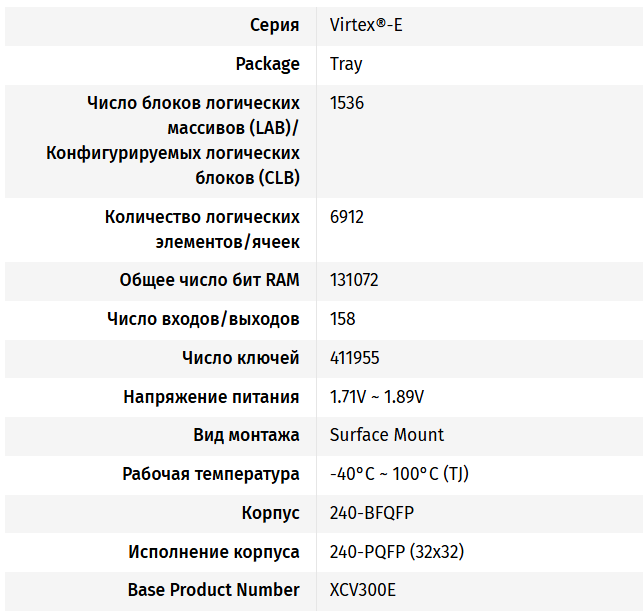Select the Surface Mount value
The height and width of the screenshot is (612, 643).
387,435
